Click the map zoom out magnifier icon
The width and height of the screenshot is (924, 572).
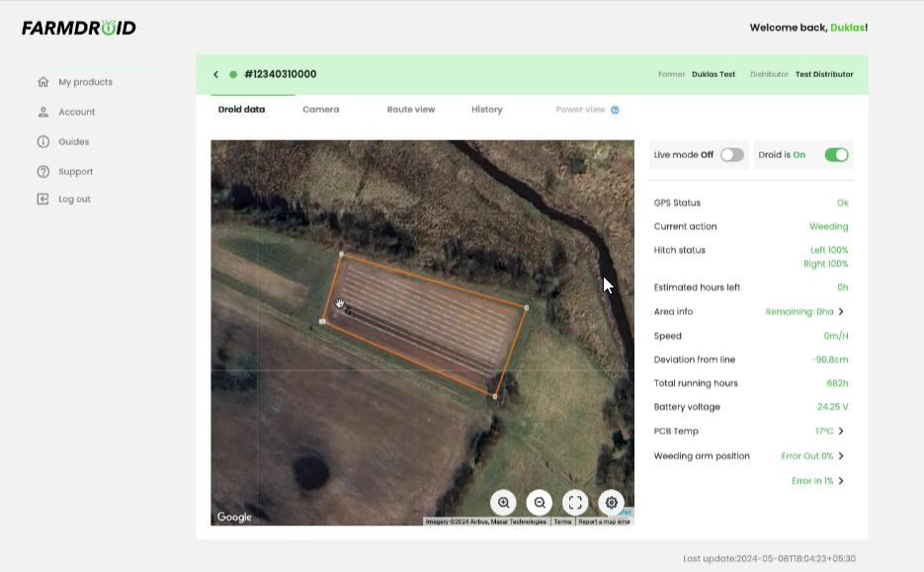539,503
